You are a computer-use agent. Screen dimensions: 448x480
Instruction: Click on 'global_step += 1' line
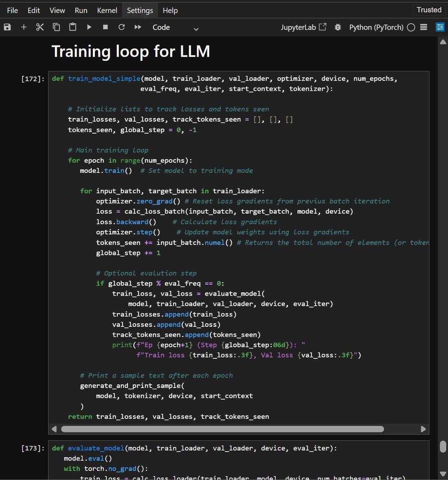click(128, 253)
